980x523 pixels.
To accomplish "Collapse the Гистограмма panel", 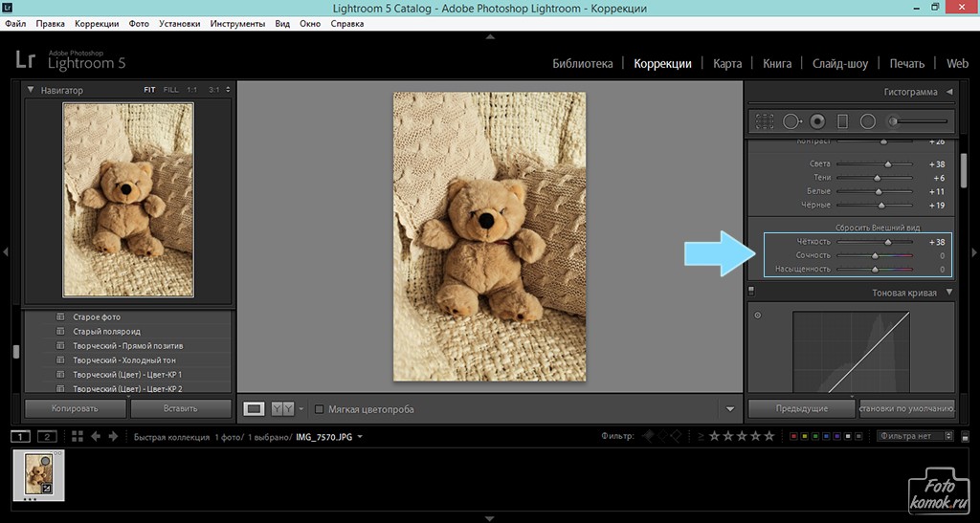I will 948,92.
